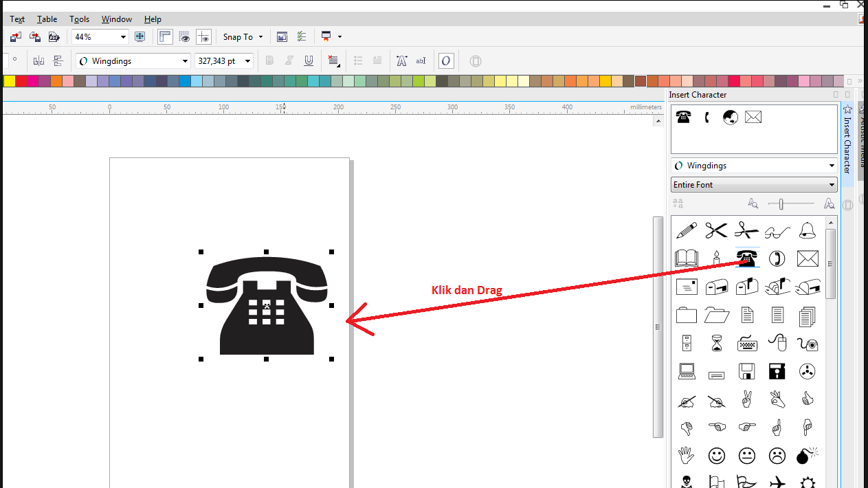Select recent envelope glyph in Insert Character
868x488 pixels.
tap(753, 117)
